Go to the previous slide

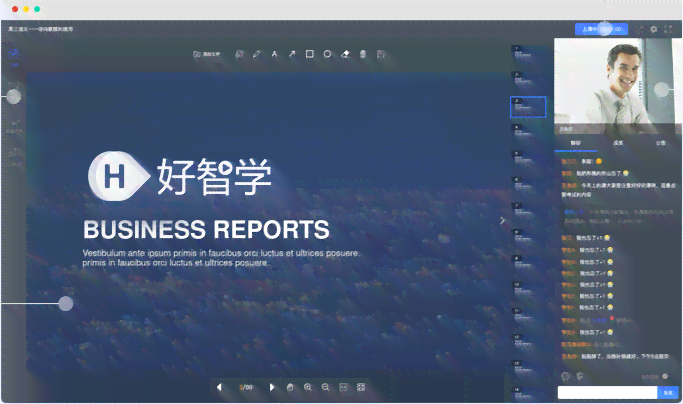(219, 387)
